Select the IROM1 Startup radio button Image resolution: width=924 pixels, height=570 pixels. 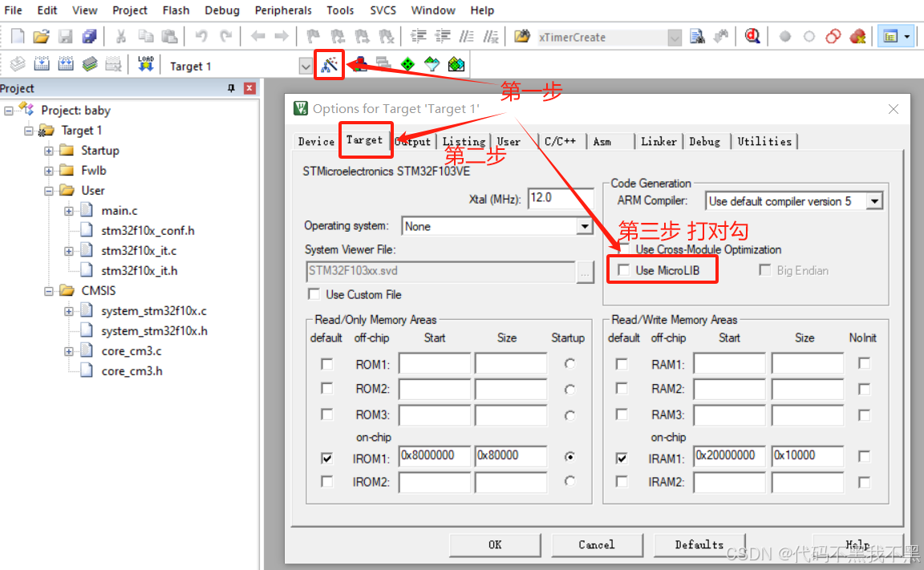pos(569,456)
